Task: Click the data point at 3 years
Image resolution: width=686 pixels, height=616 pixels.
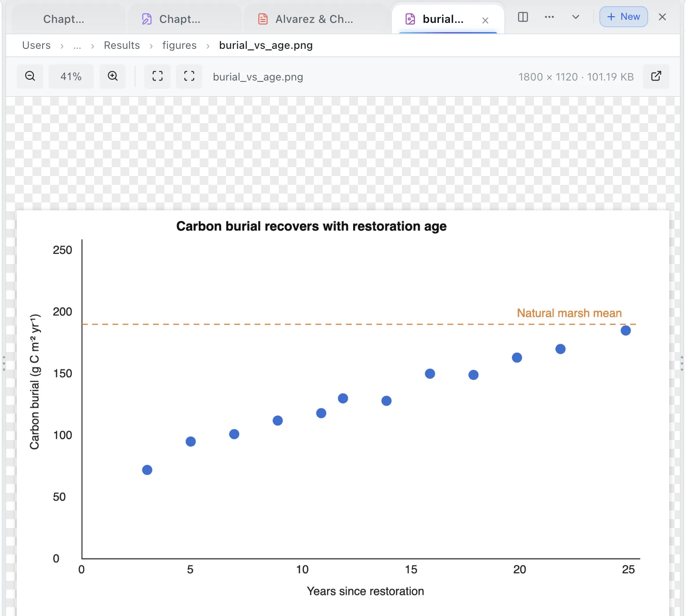Action: coord(147,470)
